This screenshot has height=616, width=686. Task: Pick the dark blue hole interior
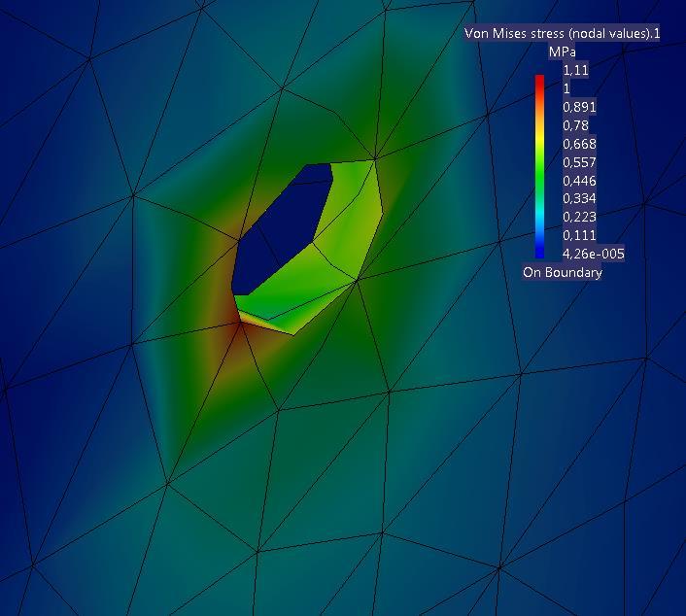tap(280, 229)
